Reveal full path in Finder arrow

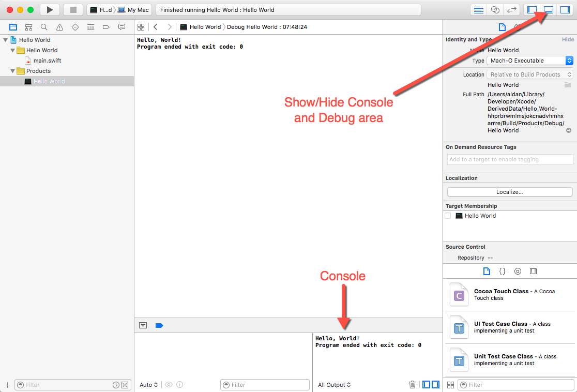pos(569,130)
